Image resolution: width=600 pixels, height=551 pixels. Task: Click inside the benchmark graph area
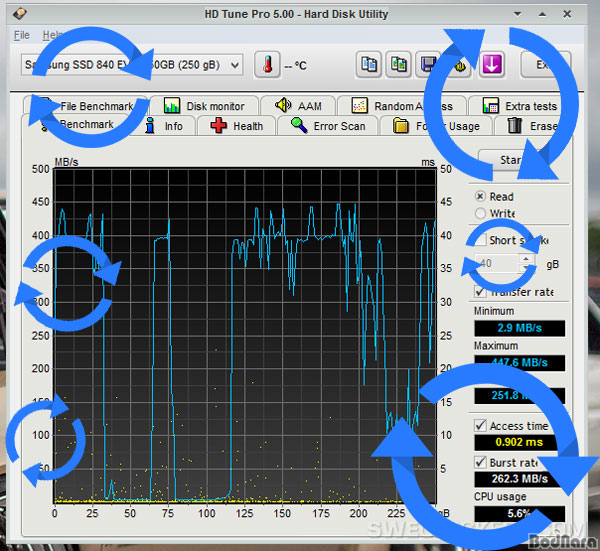(x=245, y=336)
